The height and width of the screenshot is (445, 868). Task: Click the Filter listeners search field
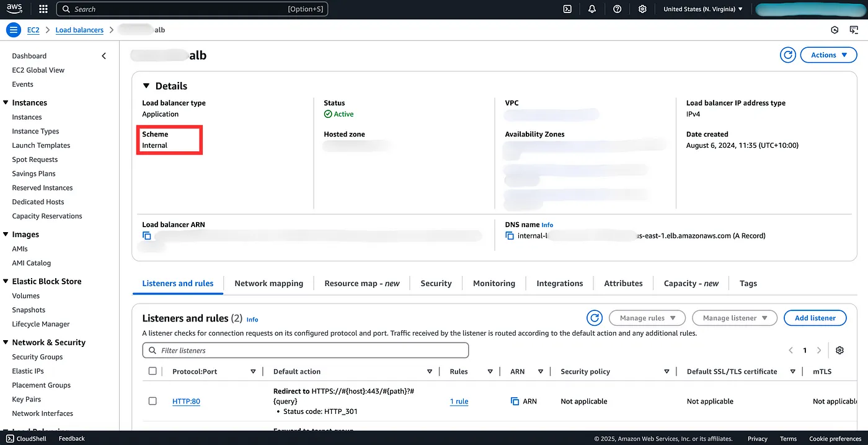306,351
